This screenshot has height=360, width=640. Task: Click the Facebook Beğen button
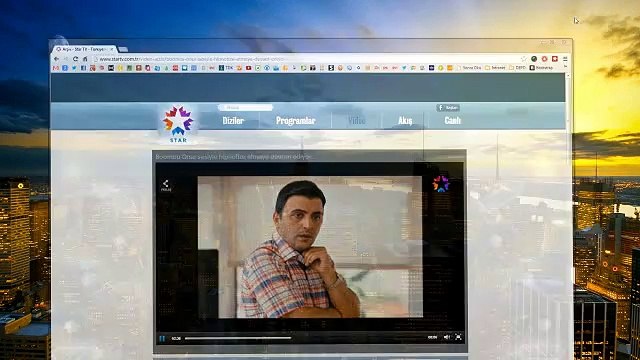pyautogui.click(x=448, y=108)
